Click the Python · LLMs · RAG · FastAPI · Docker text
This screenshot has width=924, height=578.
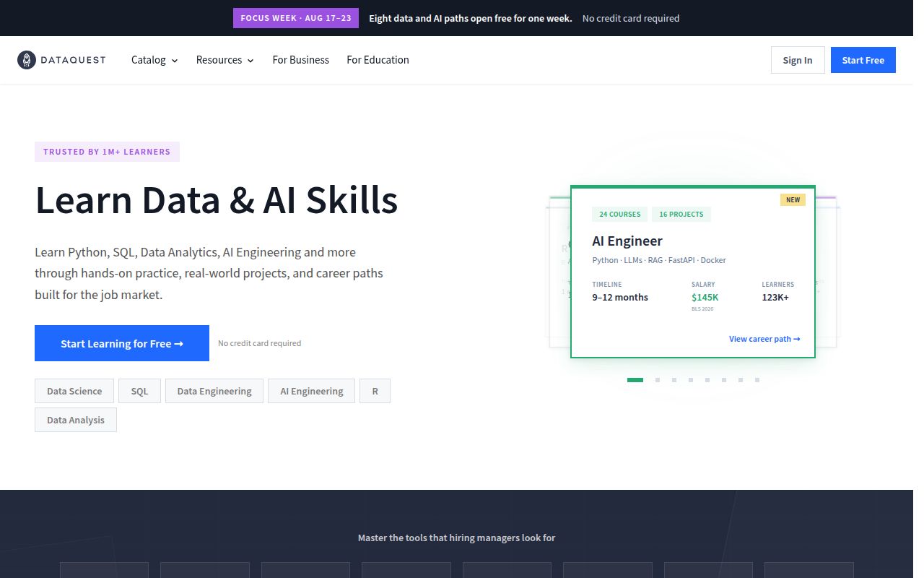click(x=659, y=260)
